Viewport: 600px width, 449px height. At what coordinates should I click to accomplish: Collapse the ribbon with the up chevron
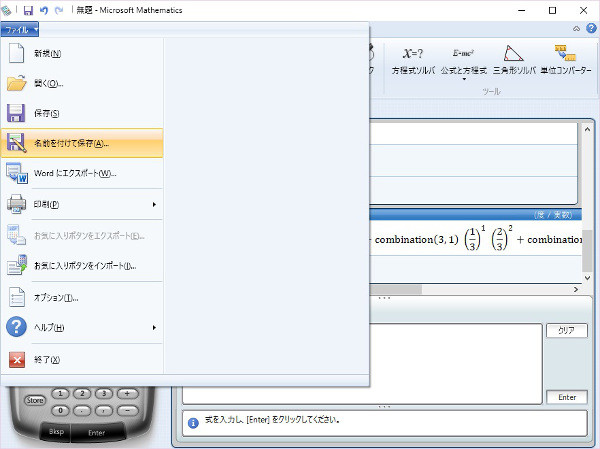[576, 29]
